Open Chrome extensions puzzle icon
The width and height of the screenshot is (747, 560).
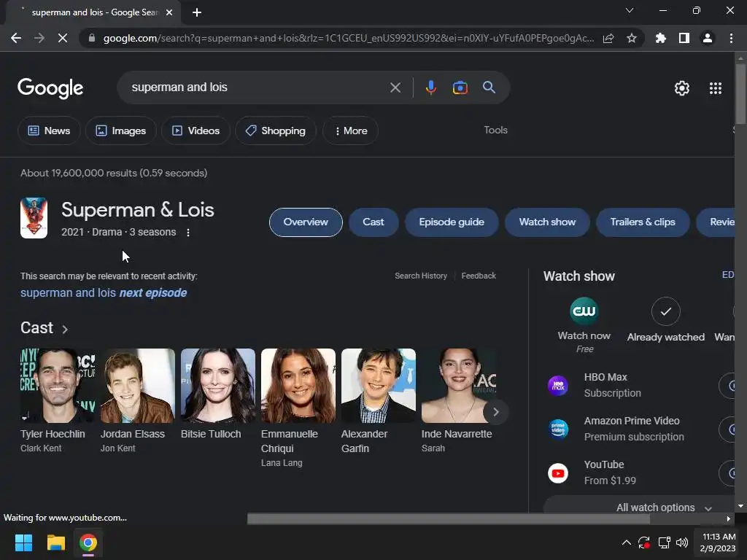(x=661, y=38)
